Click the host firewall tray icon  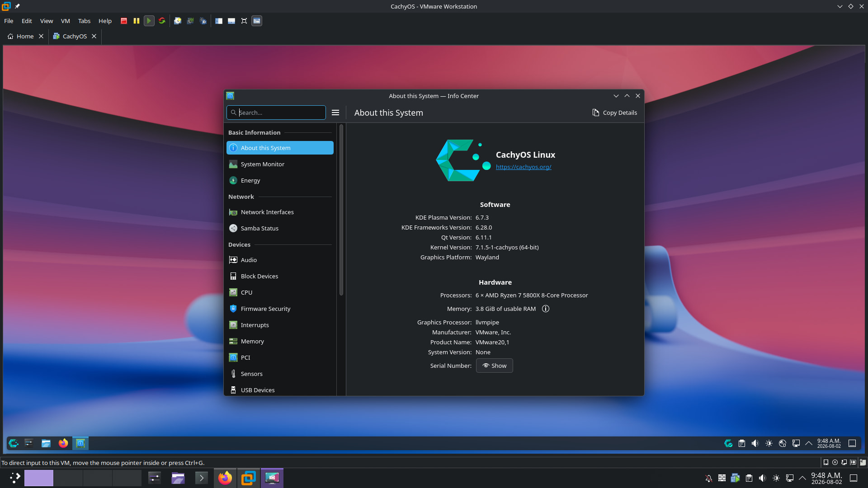722,478
